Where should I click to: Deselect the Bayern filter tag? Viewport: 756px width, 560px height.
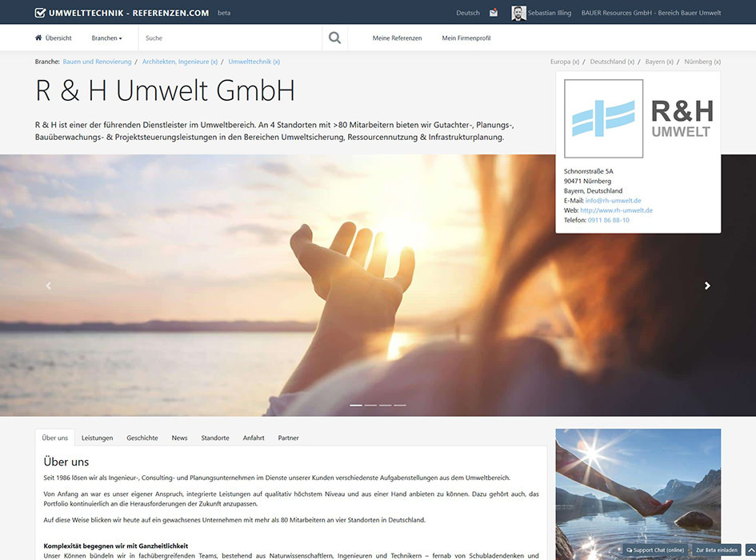[x=670, y=61]
